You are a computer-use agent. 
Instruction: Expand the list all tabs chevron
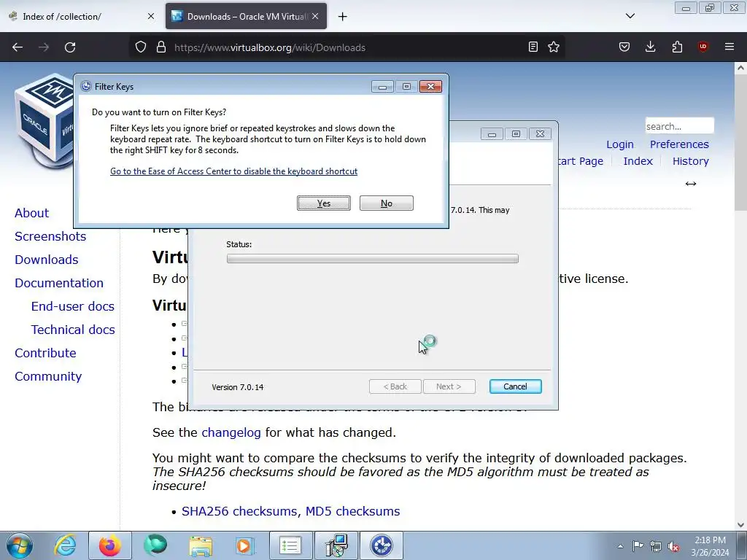630,16
